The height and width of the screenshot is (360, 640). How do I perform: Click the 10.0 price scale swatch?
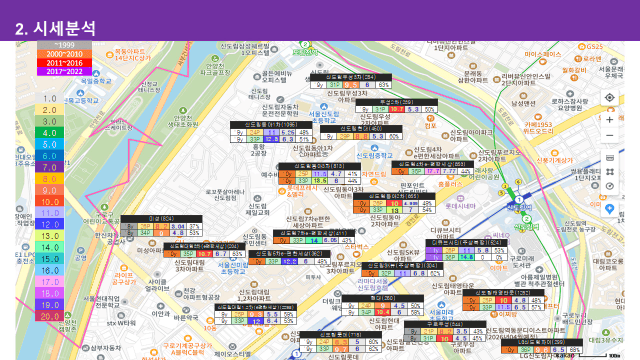[49, 202]
